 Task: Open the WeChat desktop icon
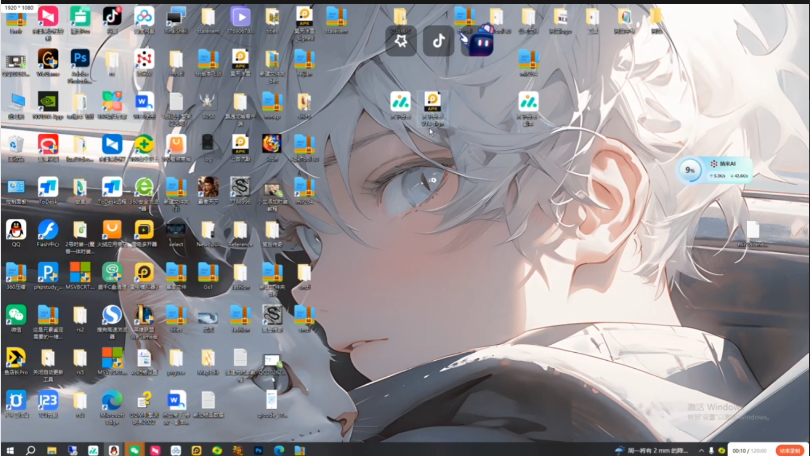click(15, 315)
